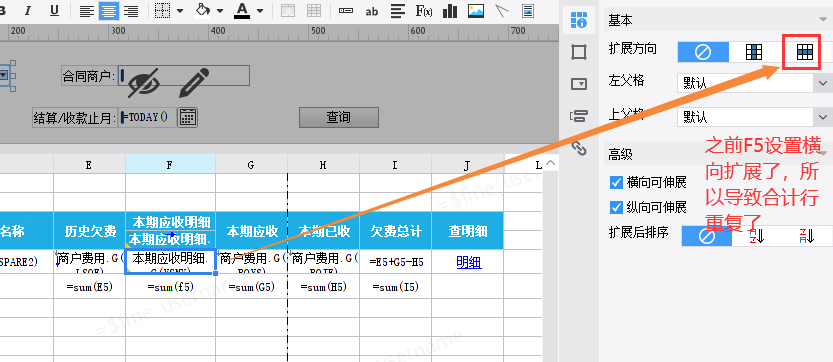Toggle 纵向可伸展 checkbox
833x362 pixels.
click(616, 207)
